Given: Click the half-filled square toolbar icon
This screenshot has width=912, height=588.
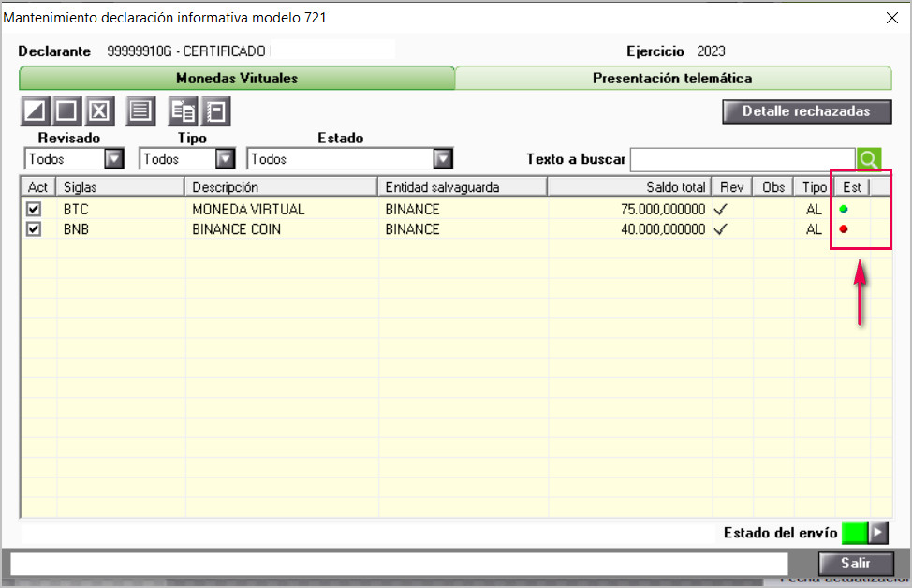Looking at the screenshot, I should click(35, 111).
